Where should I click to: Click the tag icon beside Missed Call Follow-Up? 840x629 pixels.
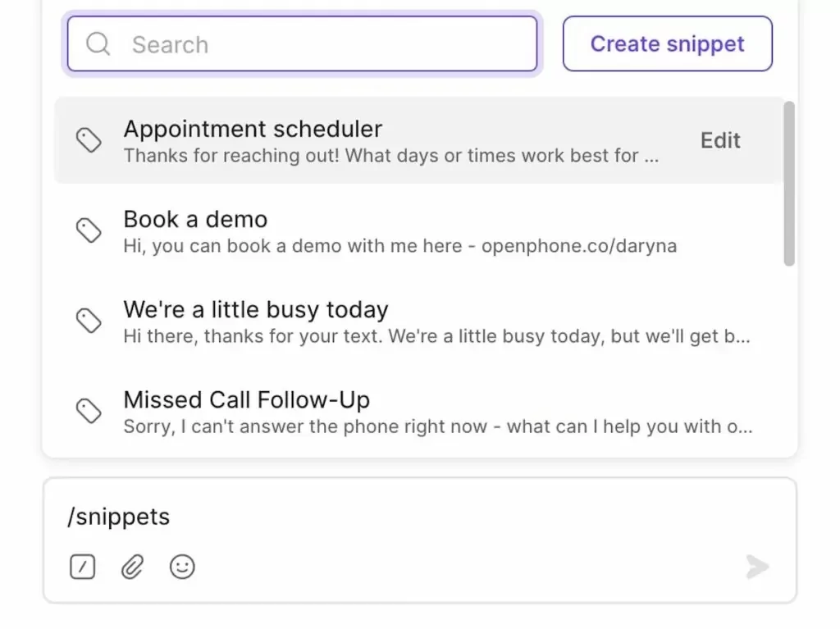[89, 411]
